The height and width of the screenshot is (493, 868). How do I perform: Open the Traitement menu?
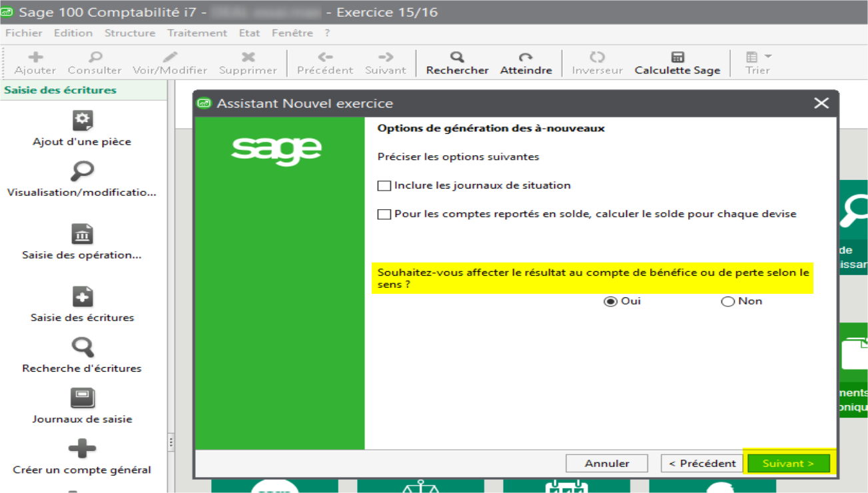(x=197, y=33)
